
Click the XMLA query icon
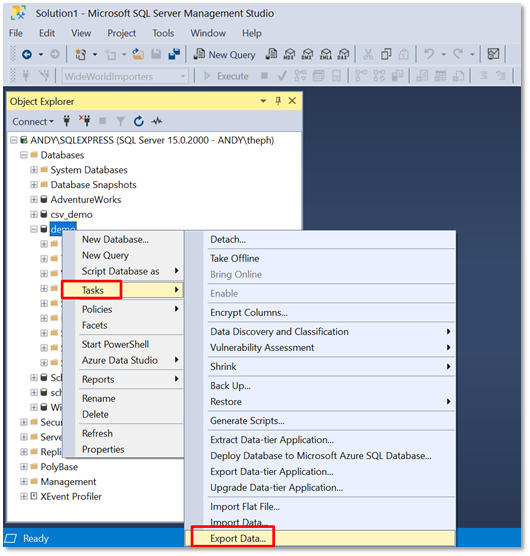(x=325, y=54)
